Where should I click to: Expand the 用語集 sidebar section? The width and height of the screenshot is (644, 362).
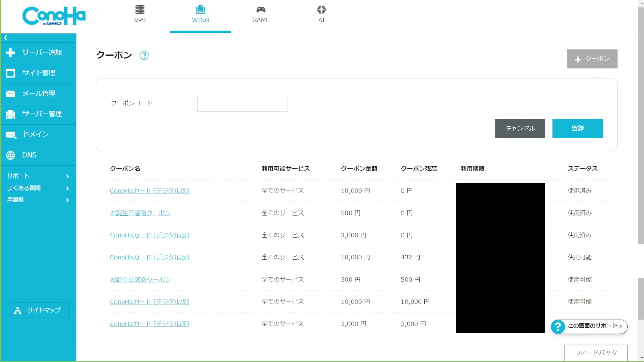point(38,200)
